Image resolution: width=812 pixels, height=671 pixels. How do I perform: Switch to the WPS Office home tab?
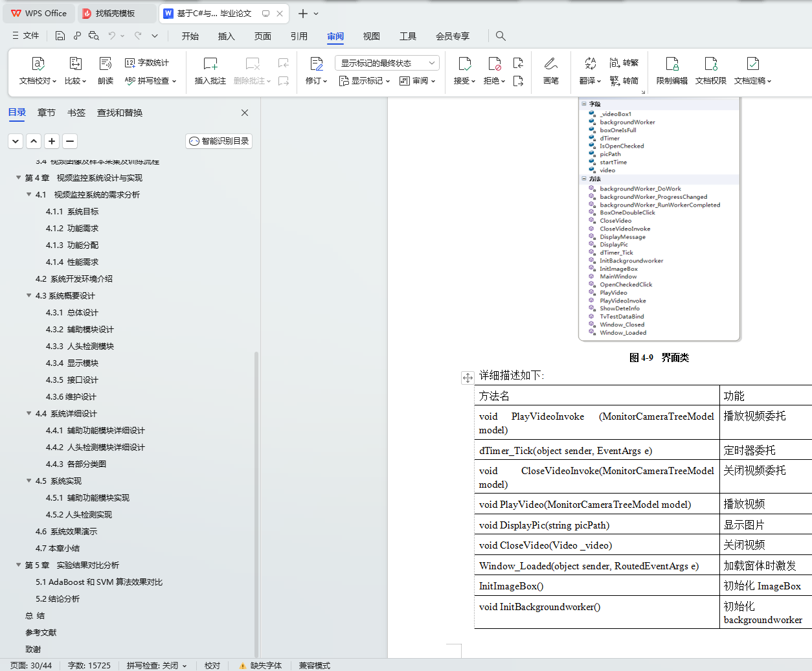pos(39,13)
